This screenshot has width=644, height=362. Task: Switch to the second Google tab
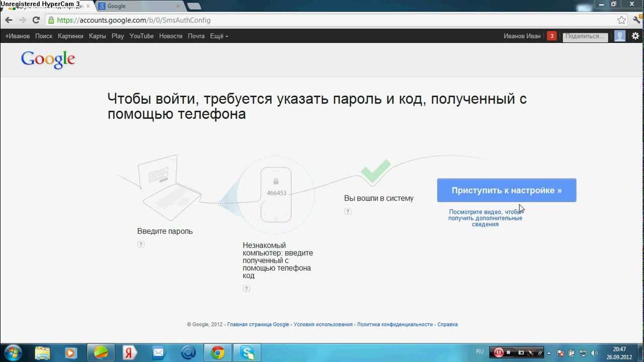tap(138, 6)
